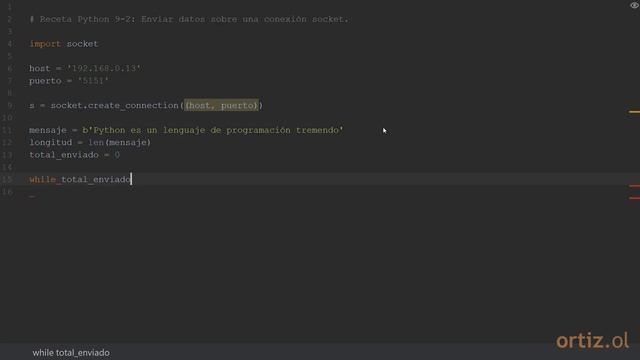This screenshot has height=360, width=640.
Task: Click line number 15 in the gutter
Action: (7, 179)
